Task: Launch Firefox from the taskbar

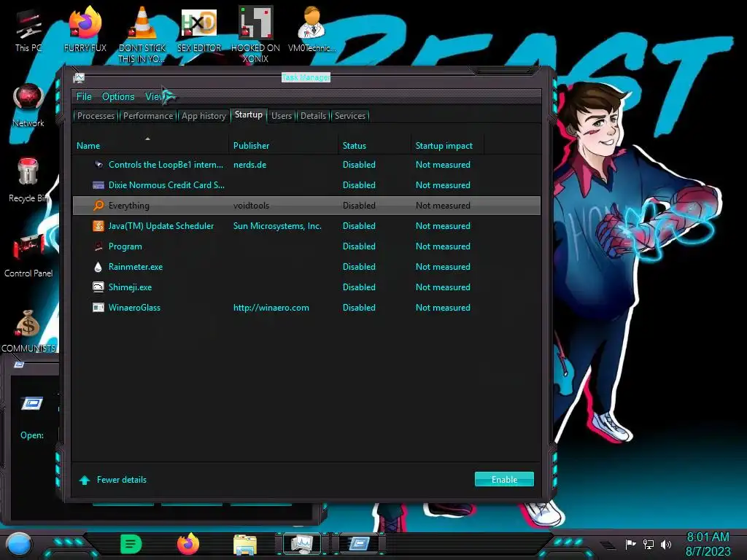Action: click(x=188, y=544)
